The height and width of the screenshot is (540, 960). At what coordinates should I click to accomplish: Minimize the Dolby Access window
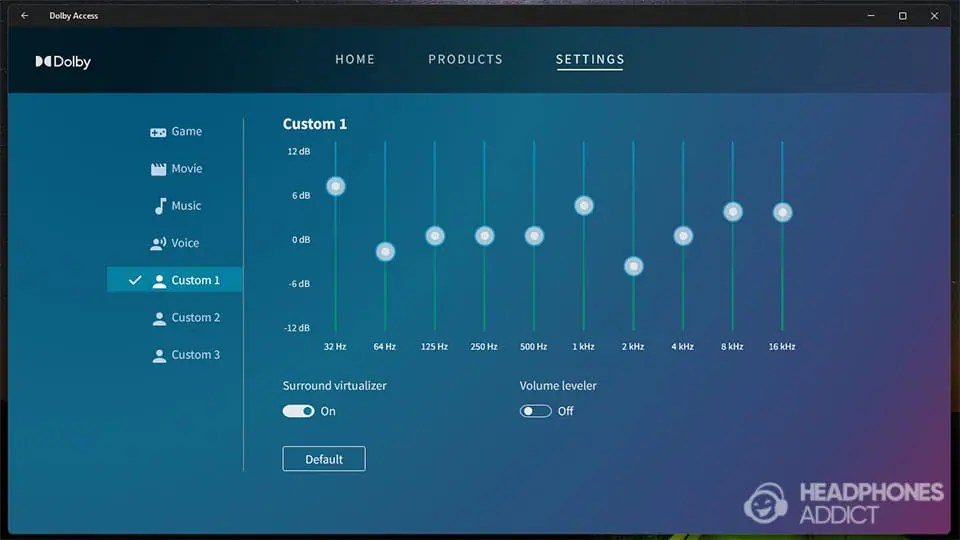click(871, 15)
